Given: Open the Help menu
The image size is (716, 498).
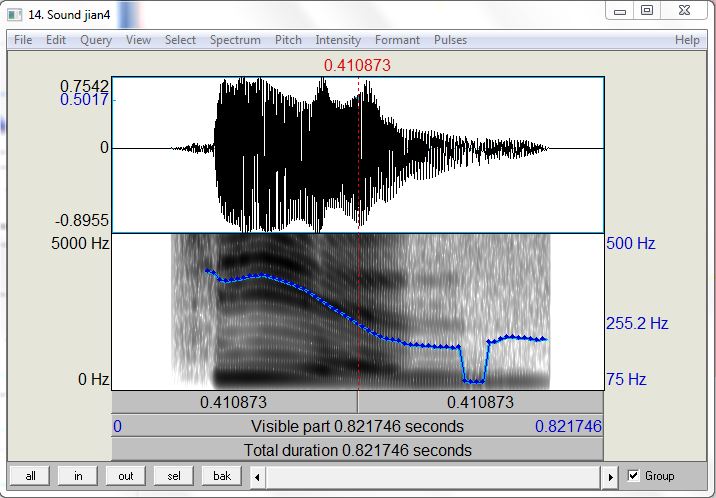Looking at the screenshot, I should 687,40.
